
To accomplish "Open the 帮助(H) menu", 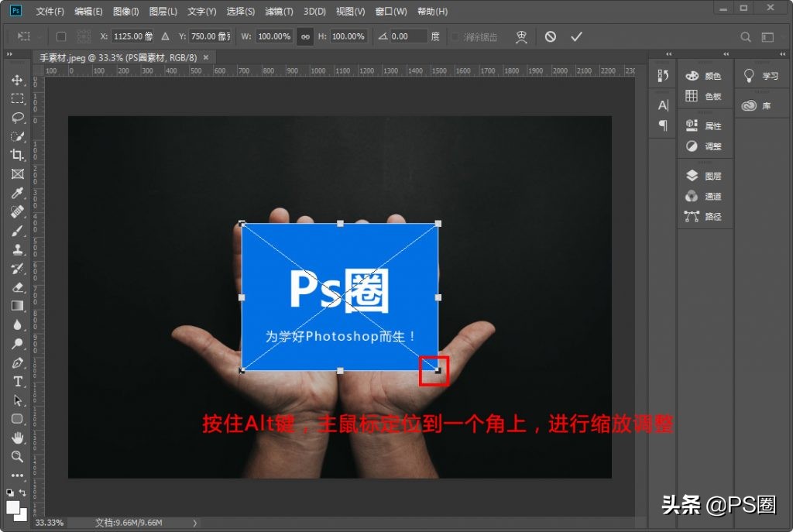I will 432,11.
